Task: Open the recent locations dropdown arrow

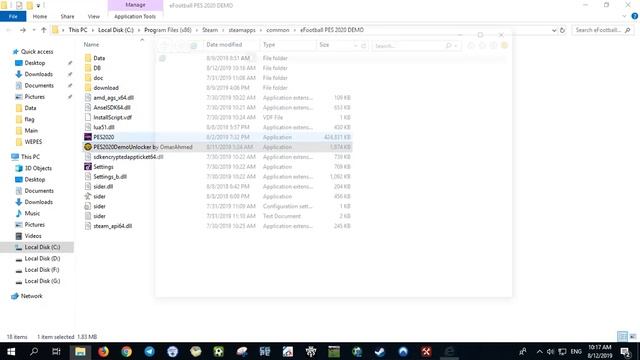Action: (34, 30)
